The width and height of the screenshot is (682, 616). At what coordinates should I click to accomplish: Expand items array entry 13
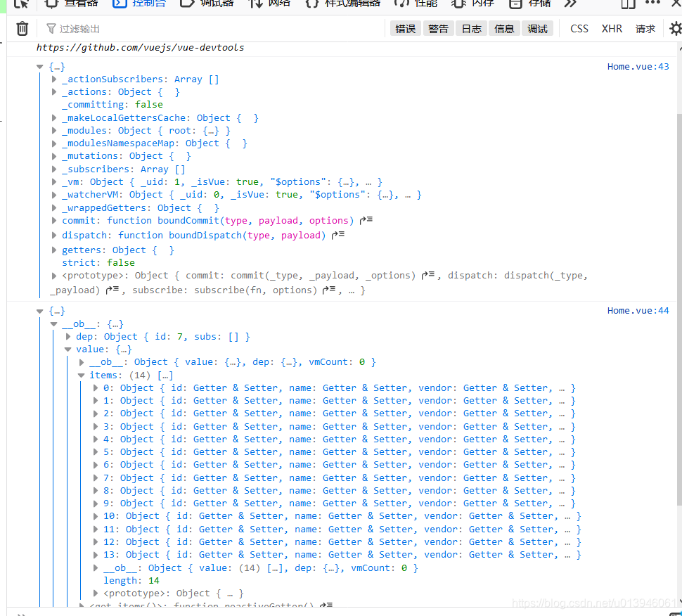coord(95,555)
